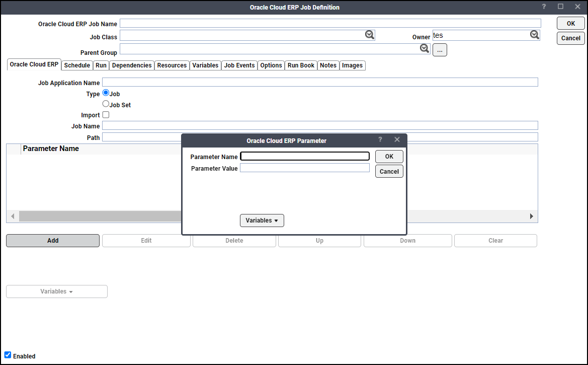This screenshot has width=588, height=365.
Task: Click the Job Name input field
Action: click(320, 125)
